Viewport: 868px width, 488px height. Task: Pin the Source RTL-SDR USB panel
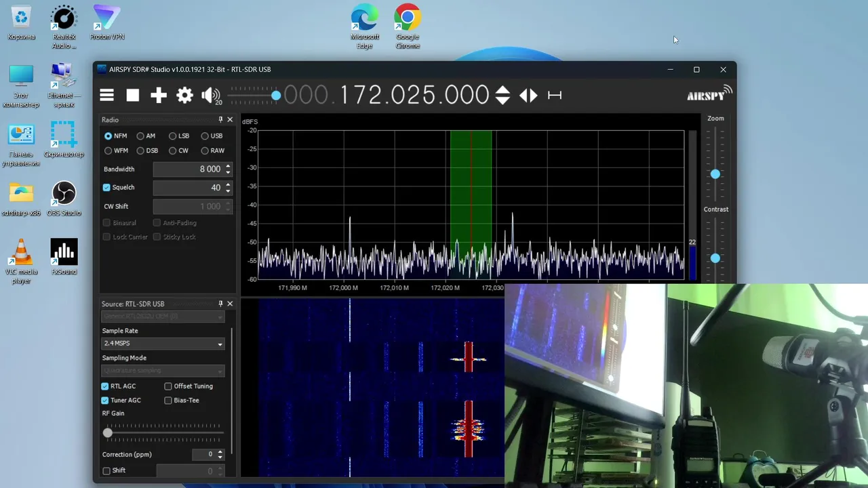pos(220,304)
